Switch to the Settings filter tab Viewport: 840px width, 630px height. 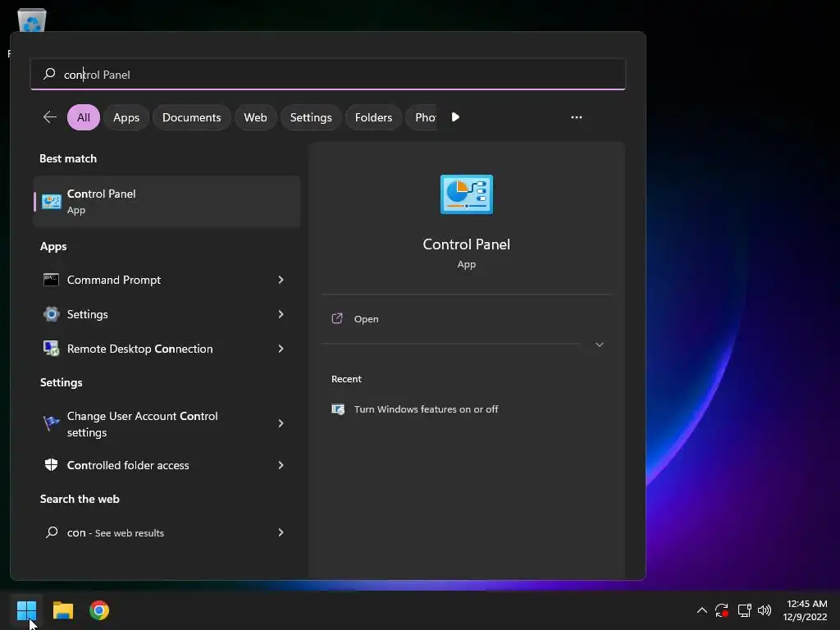click(311, 117)
